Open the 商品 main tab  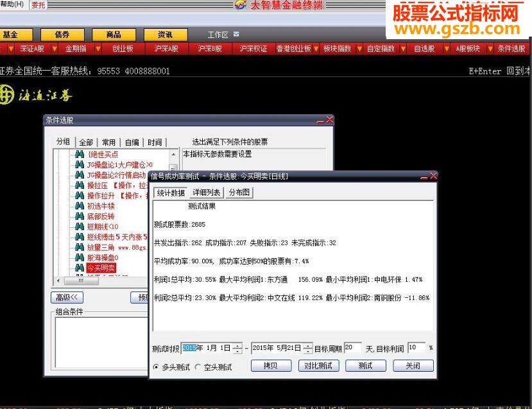click(114, 35)
